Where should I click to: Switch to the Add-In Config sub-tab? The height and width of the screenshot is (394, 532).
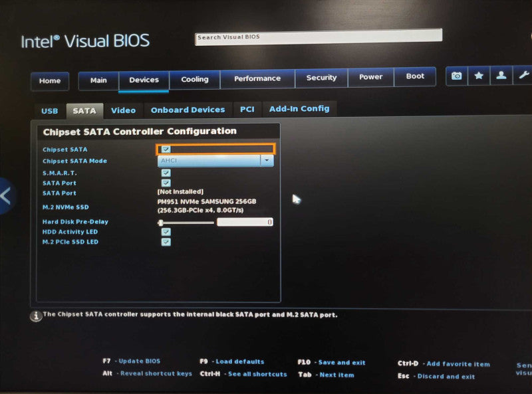click(299, 109)
